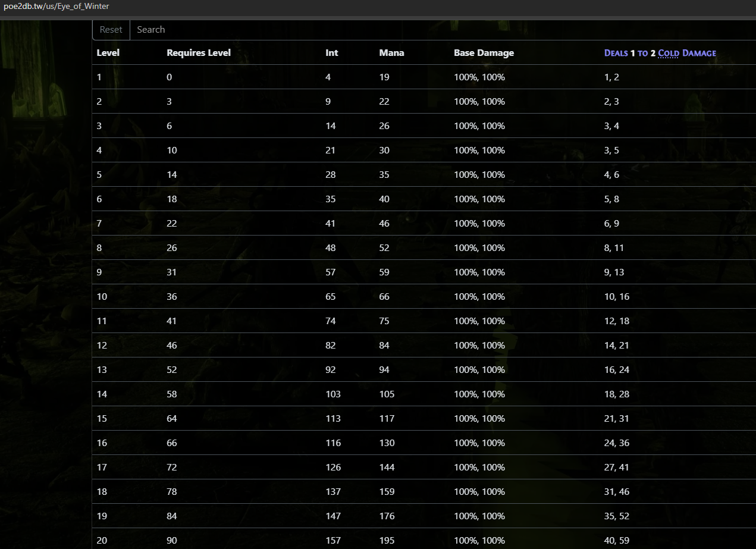Click Mana value 75
This screenshot has width=756, height=549.
384,321
